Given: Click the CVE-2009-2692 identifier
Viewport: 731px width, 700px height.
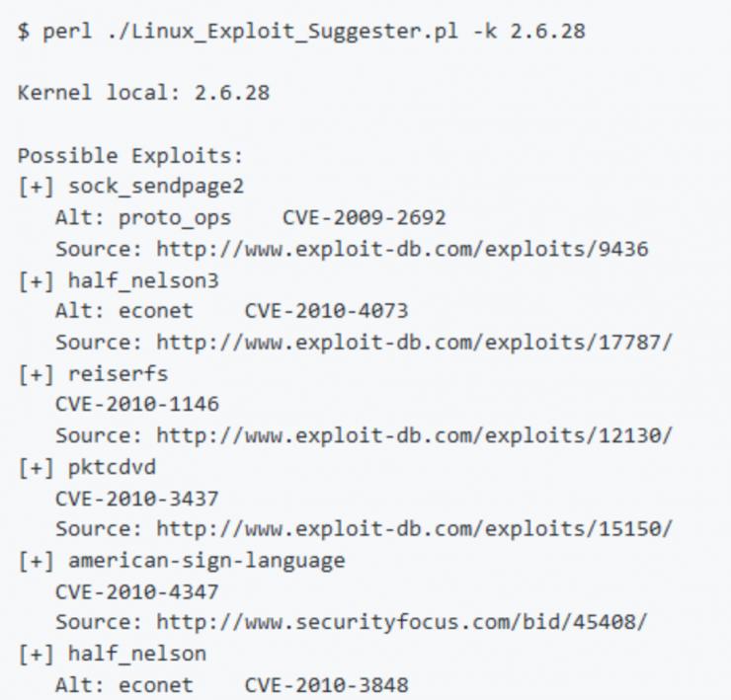Looking at the screenshot, I should pos(364,218).
